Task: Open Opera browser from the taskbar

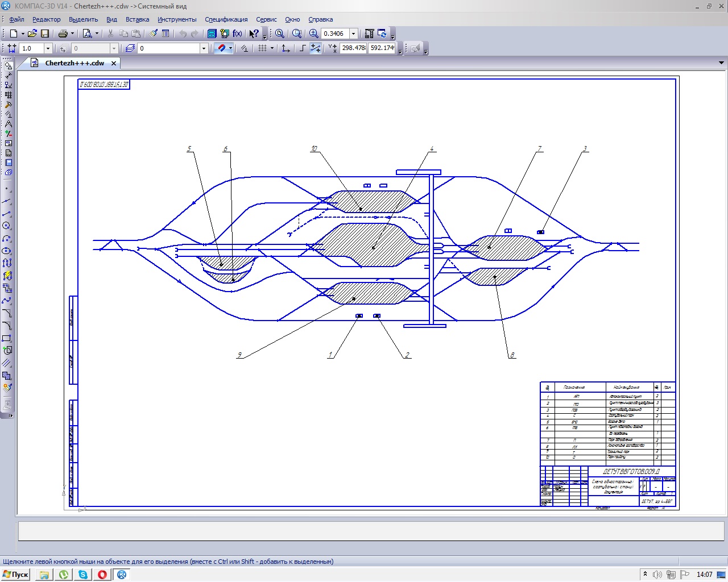Action: pyautogui.click(x=102, y=575)
